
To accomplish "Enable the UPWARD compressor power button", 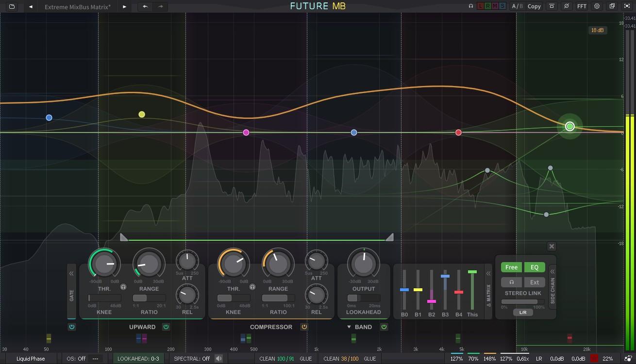I will tap(166, 327).
